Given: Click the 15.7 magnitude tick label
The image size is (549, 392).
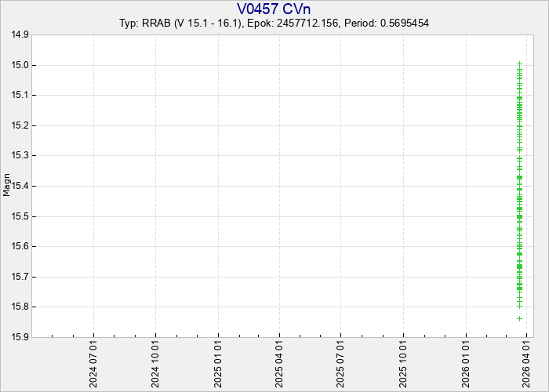Looking at the screenshot, I should tap(20, 277).
